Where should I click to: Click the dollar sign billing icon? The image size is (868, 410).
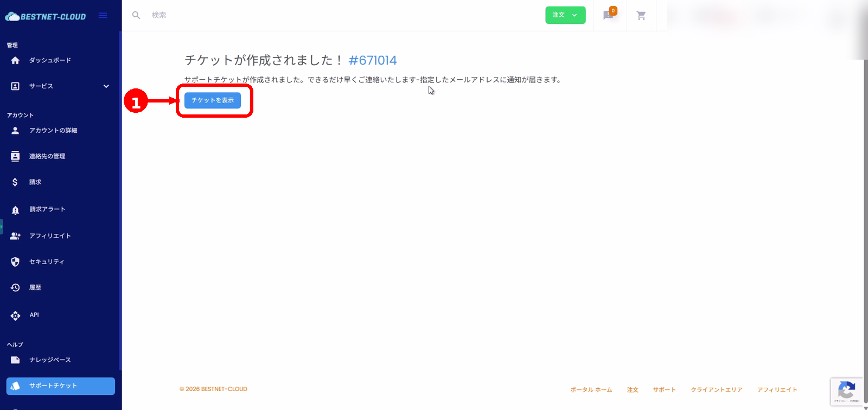[15, 182]
